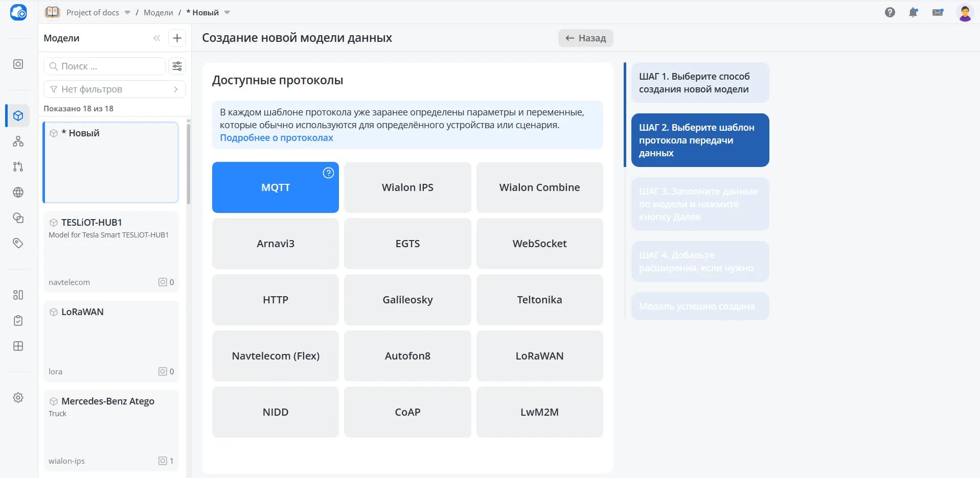Choose the Wialon IPS protocol
Viewport: 980px width, 478px height.
point(407,187)
